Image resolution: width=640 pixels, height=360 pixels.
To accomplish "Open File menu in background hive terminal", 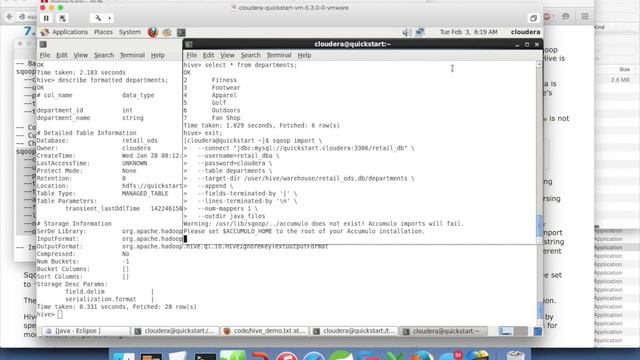I will 45,55.
